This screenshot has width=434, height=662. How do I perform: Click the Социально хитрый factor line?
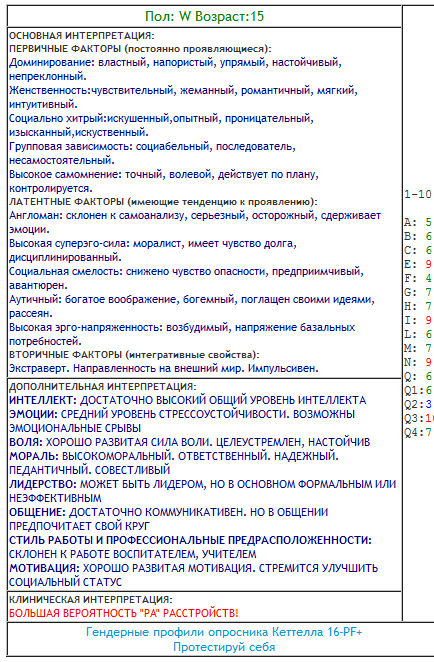161,125
